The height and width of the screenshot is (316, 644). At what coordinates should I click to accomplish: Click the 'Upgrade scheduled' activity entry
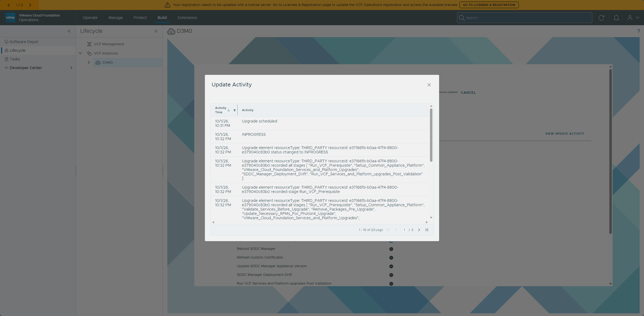pyautogui.click(x=259, y=121)
